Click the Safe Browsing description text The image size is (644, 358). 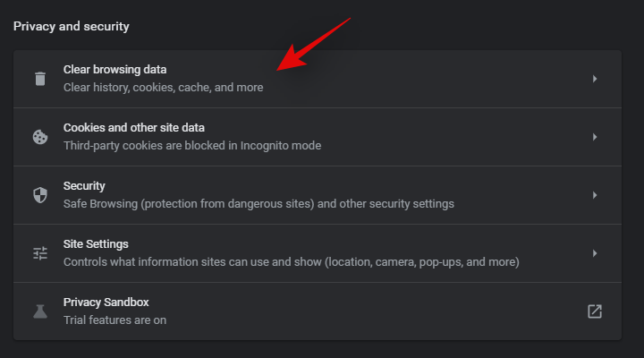coord(258,204)
